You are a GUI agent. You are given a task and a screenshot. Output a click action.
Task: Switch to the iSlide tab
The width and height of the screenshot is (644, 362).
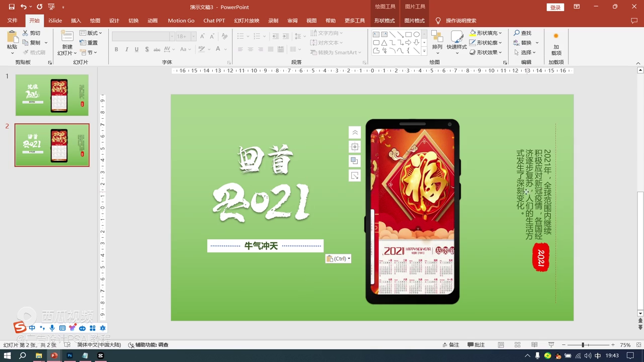tap(55, 21)
